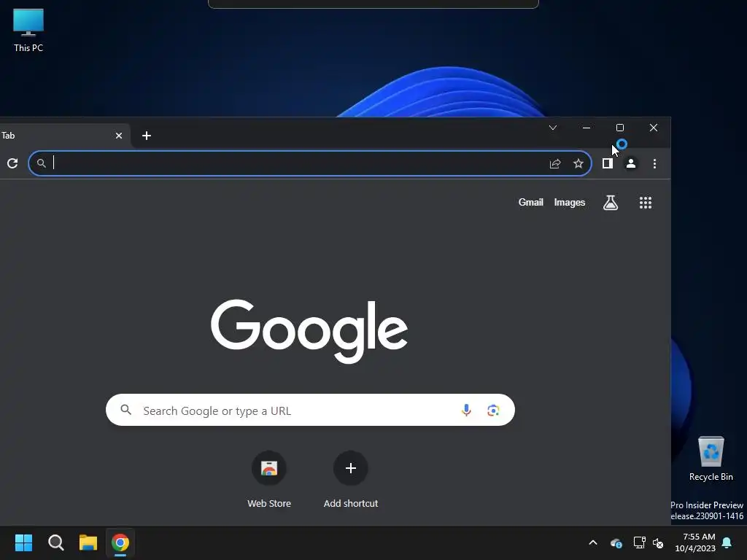This screenshot has height=560, width=747.
Task: Open a new tab with plus button
Action: pos(147,136)
